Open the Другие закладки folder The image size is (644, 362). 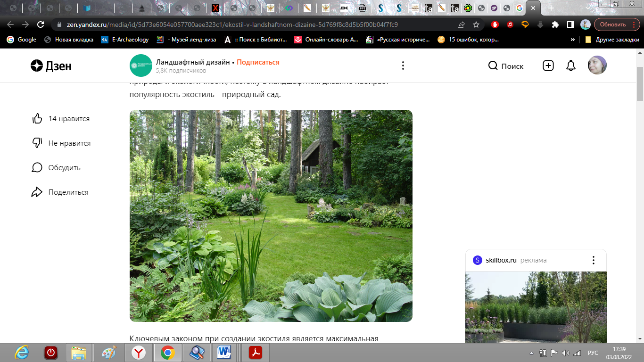point(612,40)
